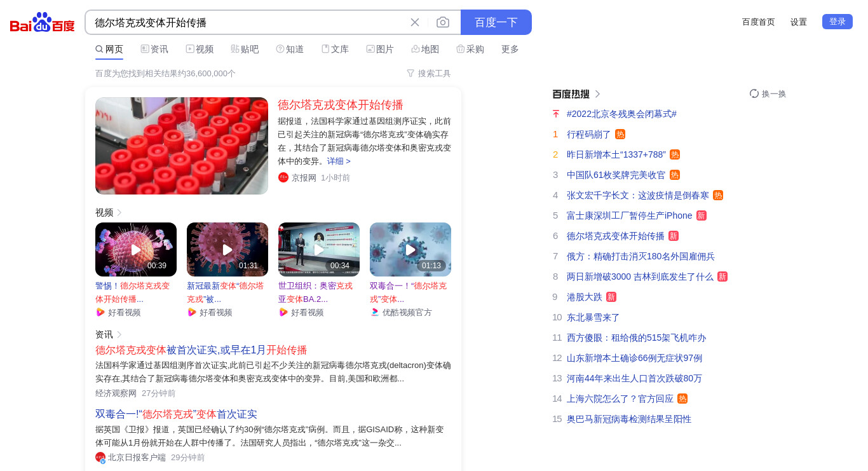Open video title 新冠最新变体“德尔塔克戎”被
The width and height of the screenshot is (868, 471).
[x=225, y=292]
